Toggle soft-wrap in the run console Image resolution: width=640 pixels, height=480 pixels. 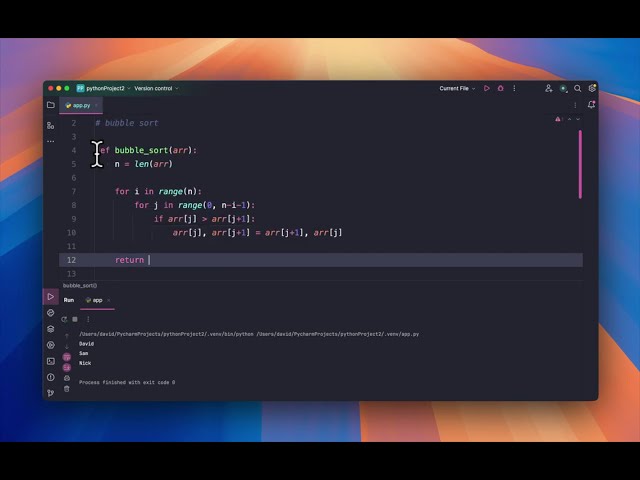pos(67,357)
